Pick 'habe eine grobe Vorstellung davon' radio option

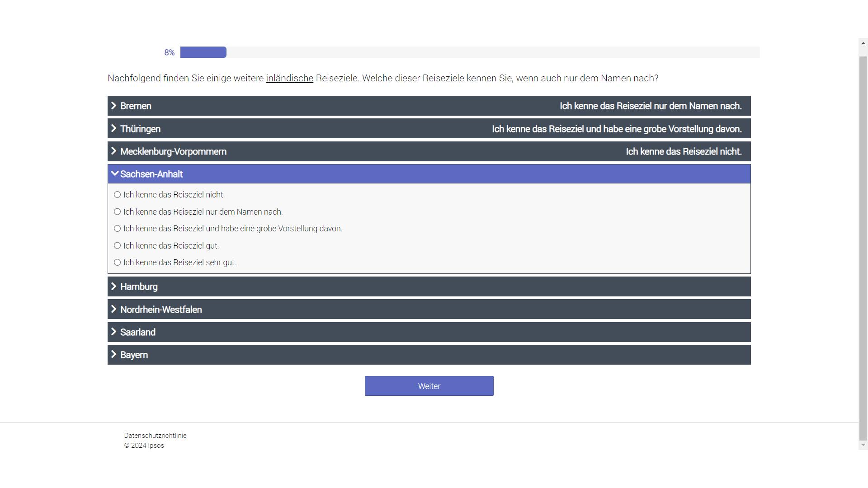[117, 229]
